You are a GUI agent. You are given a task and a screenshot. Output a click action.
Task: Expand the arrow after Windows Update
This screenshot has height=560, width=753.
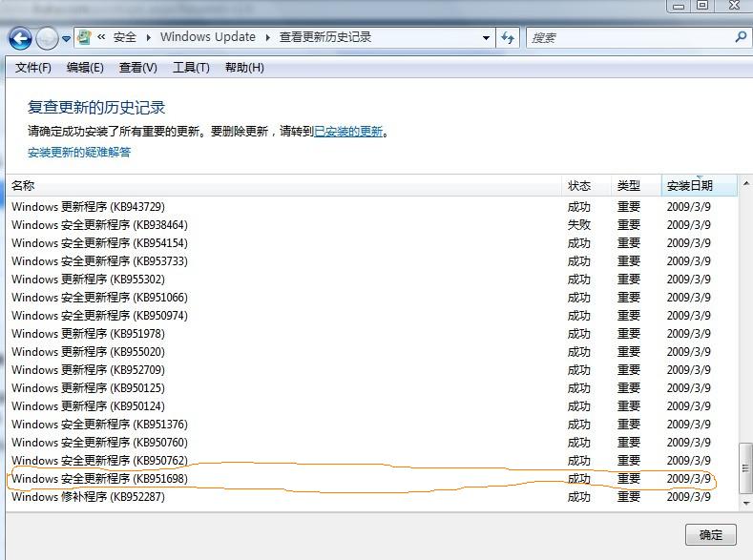(267, 37)
